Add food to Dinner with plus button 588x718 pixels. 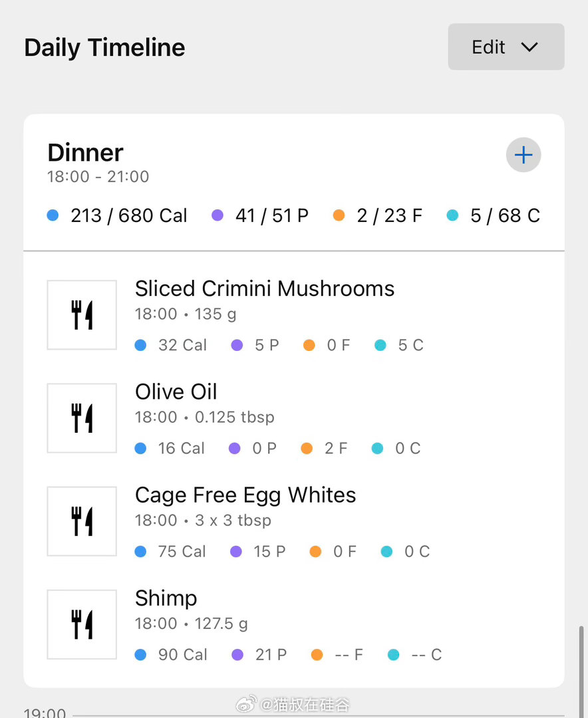tap(523, 156)
